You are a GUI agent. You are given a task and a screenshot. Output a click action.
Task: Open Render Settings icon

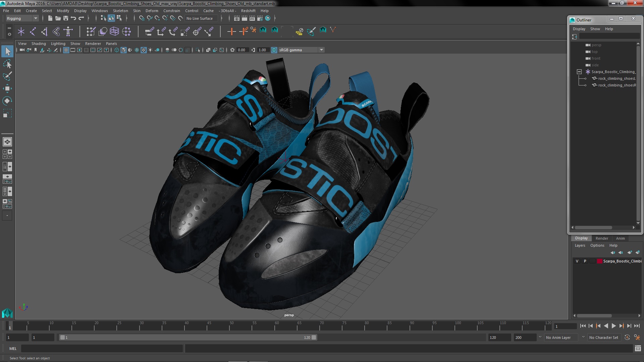point(260,18)
